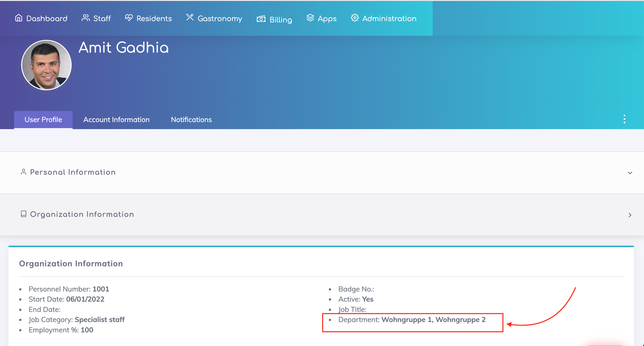The height and width of the screenshot is (346, 644).
Task: Click the Gastronomy utensils icon
Action: pos(190,17)
